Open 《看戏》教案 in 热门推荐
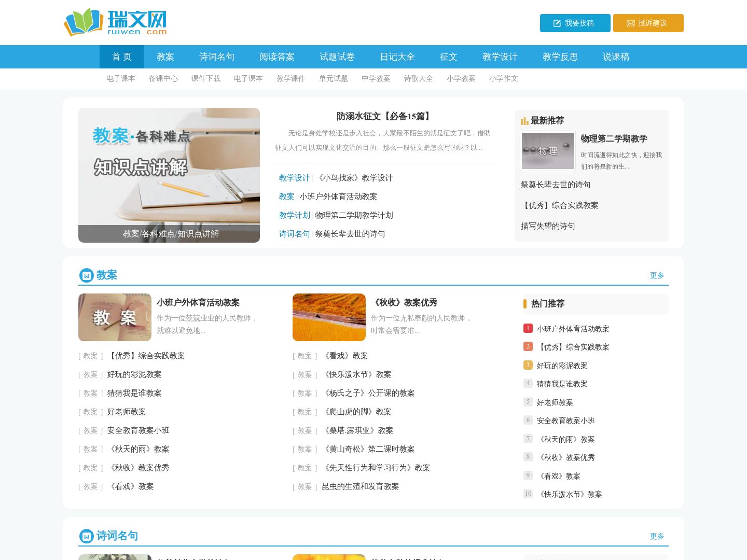747x560 pixels. pos(559,476)
